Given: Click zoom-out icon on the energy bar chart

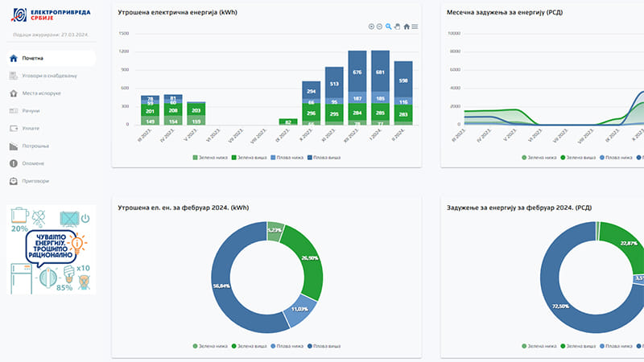Looking at the screenshot, I should 379,27.
